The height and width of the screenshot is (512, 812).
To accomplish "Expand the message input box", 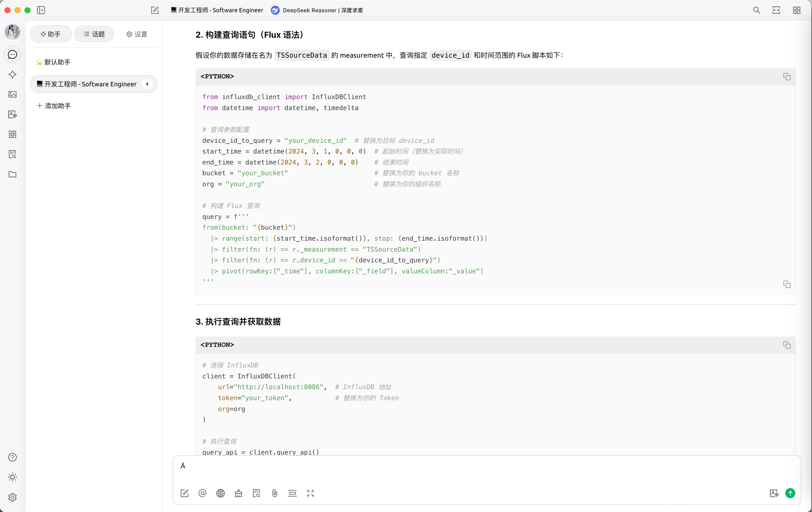I will 310,494.
